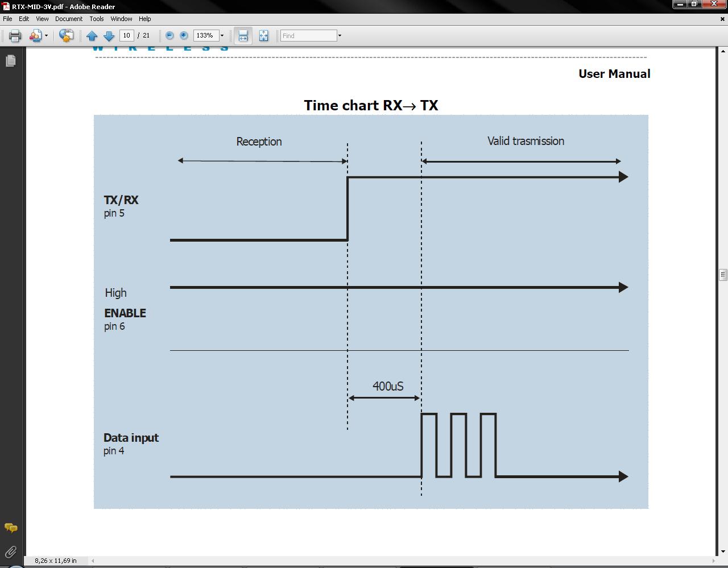The width and height of the screenshot is (728, 568).
Task: Open the Attachments paperclip panel
Action: pos(10,552)
